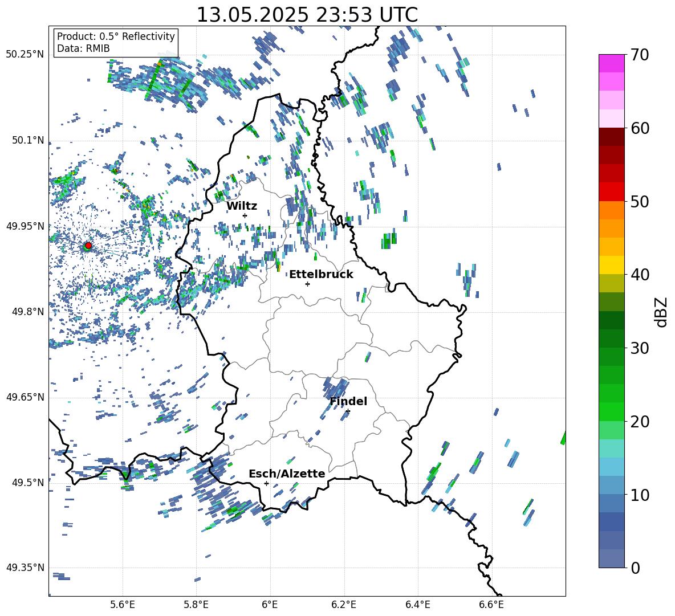Click the colorbar value 0
Screen dimensions: 675x616
[636, 568]
